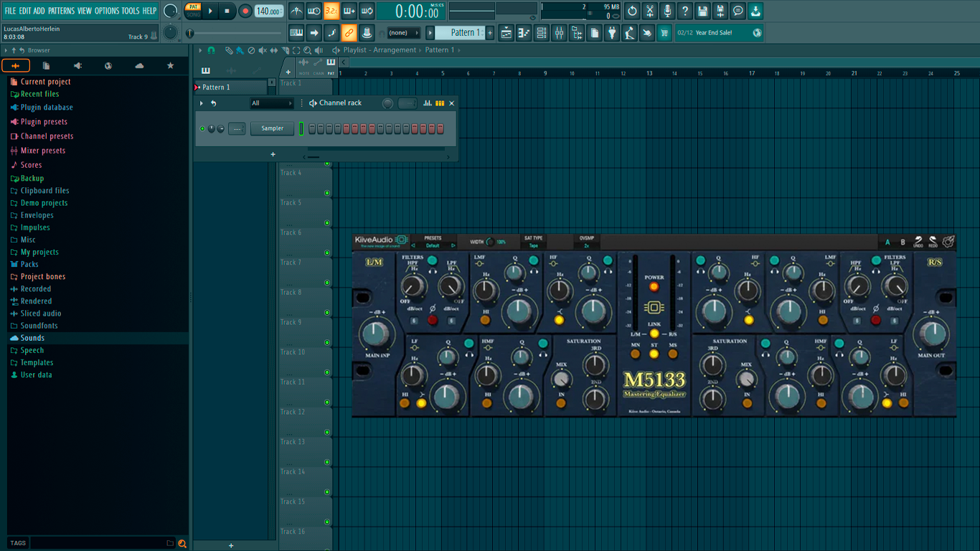Toggle PAT/SONG mode switch

point(193,11)
